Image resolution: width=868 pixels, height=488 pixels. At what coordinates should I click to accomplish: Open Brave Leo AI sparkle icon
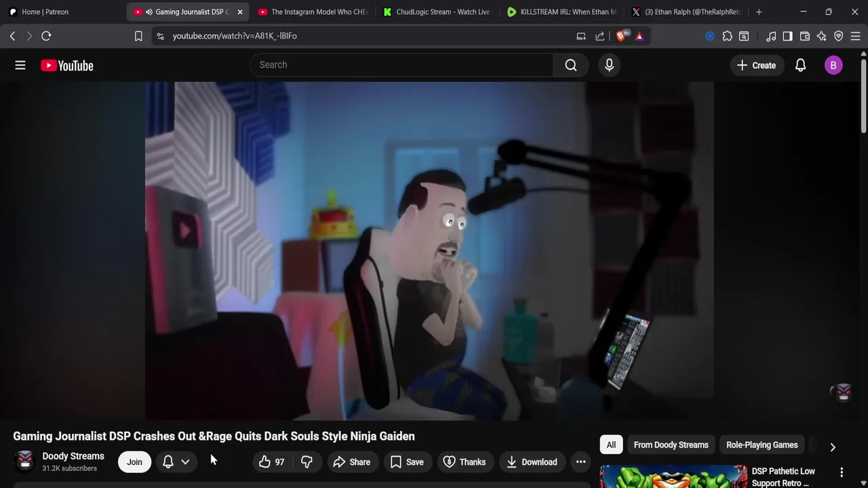(x=821, y=36)
